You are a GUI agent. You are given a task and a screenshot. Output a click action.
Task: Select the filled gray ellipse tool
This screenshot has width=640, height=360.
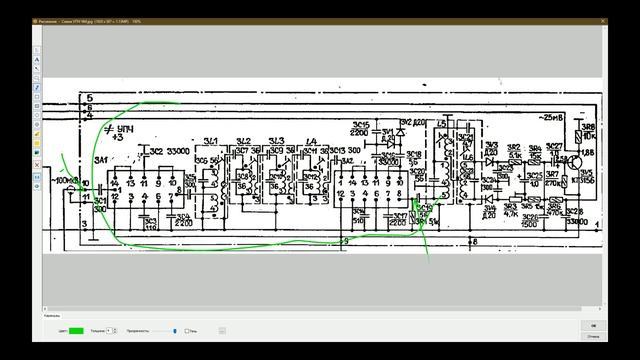pyautogui.click(x=37, y=124)
